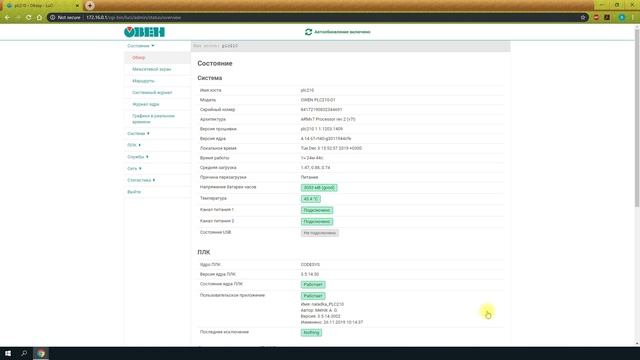Click the ARMv7 Processor architecture value

click(328, 120)
